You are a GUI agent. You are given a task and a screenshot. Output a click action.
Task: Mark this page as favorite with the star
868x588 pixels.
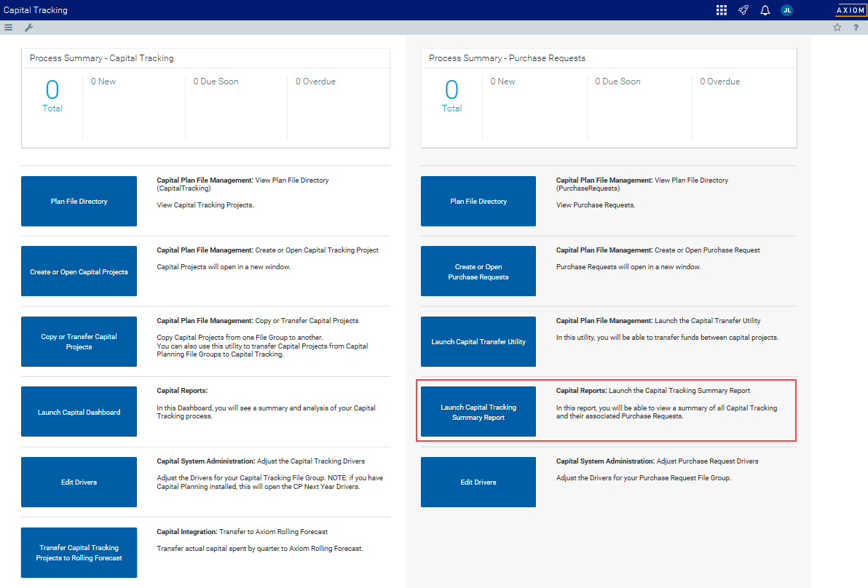(x=837, y=27)
